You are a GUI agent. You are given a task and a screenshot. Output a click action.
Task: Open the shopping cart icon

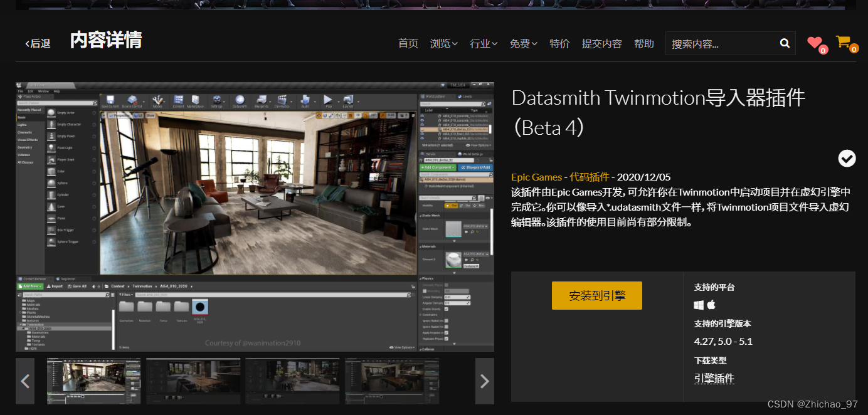point(844,42)
